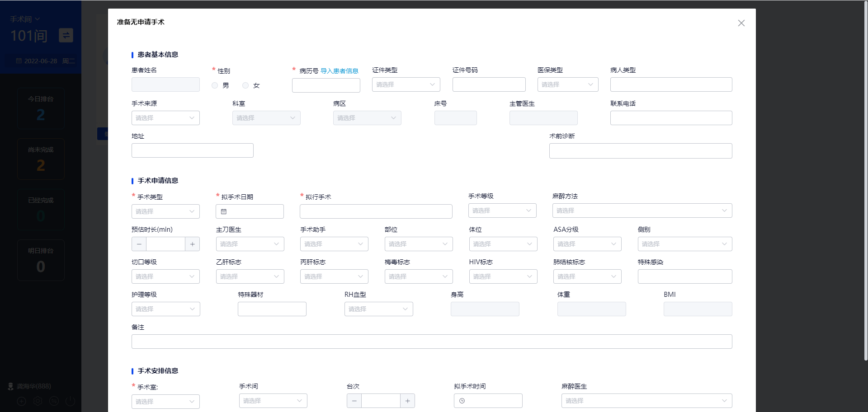Click the 导入患者信息 link
868x412 pixels.
[x=339, y=71]
